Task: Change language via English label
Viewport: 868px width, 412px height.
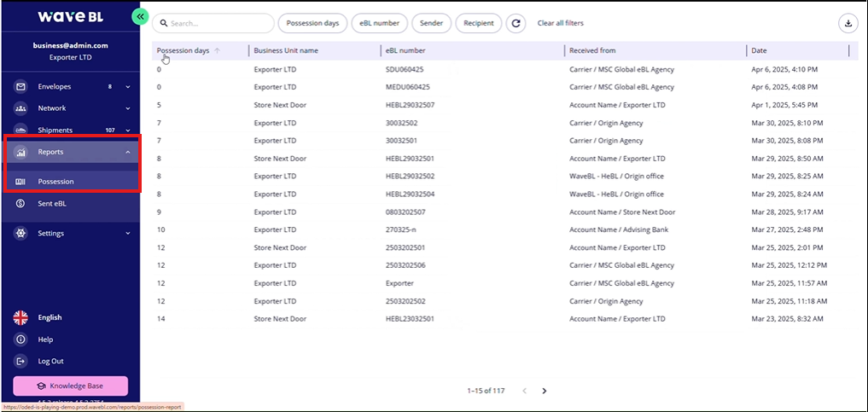Action: click(50, 317)
